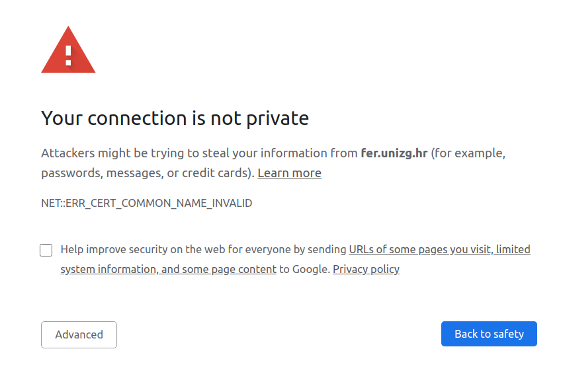Image resolution: width=561 pixels, height=392 pixels.
Task: Click the "system information, and some page content" link text
Action: coord(168,269)
